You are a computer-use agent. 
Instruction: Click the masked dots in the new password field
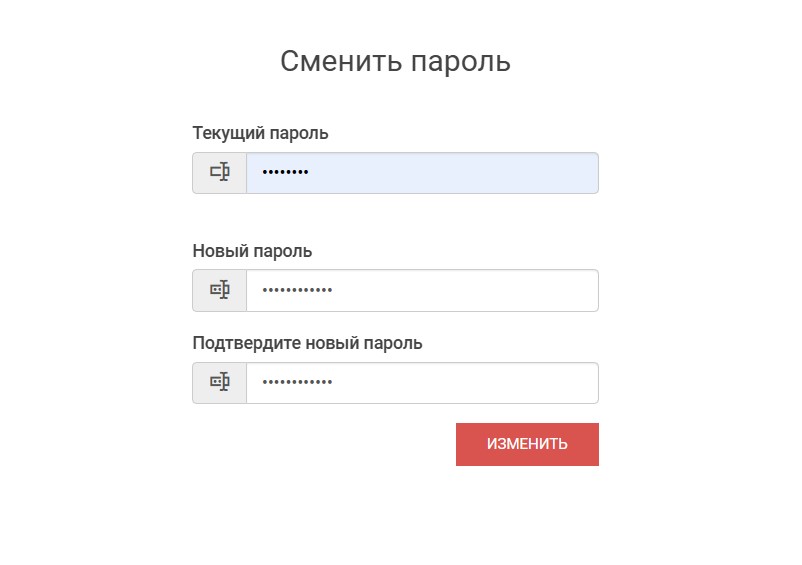297,290
